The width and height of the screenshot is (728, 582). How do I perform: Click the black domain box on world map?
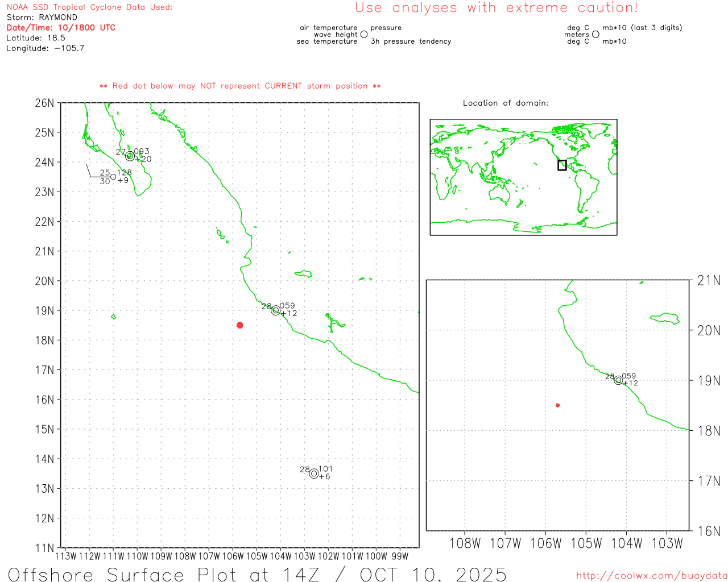(562, 165)
